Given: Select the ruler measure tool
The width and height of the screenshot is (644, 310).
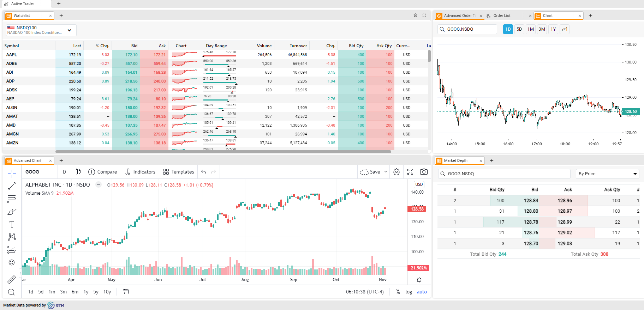Looking at the screenshot, I should [12, 279].
